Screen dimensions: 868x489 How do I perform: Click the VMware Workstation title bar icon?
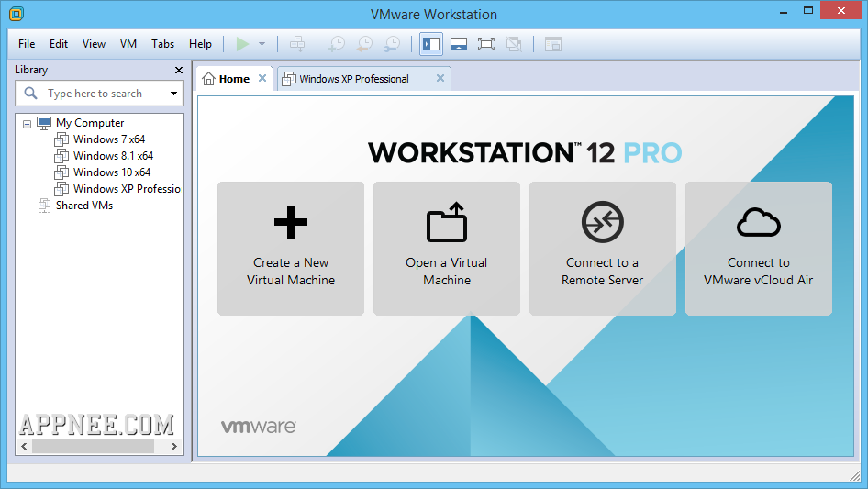[17, 14]
